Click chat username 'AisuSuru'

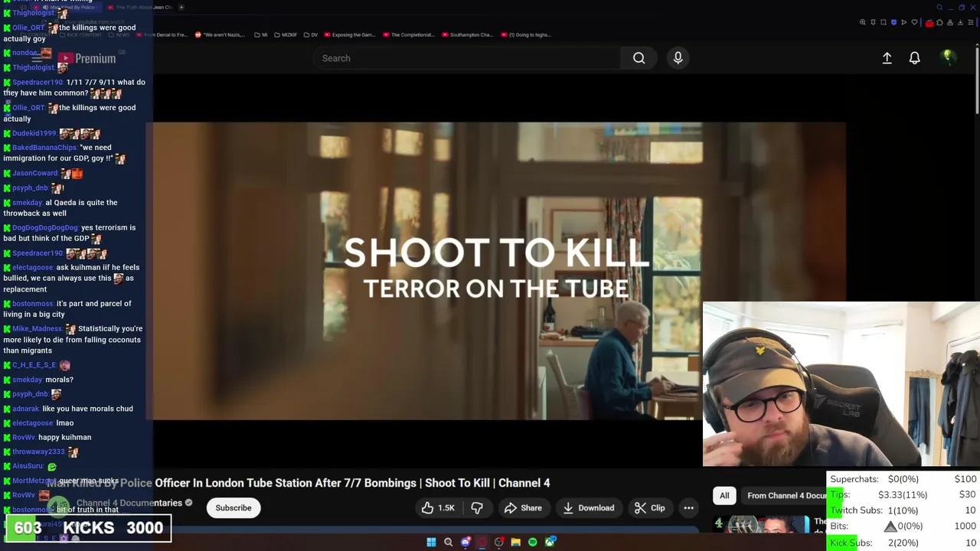[28, 466]
